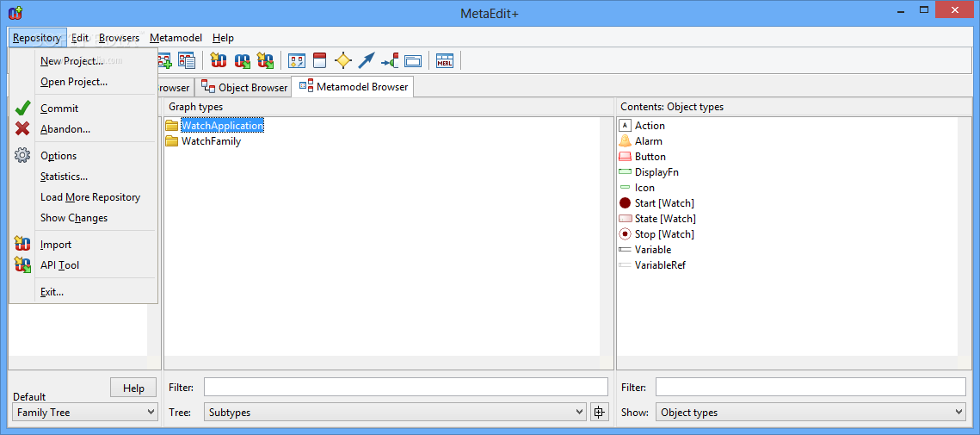Choose New Project... from Repository menu
The image size is (980, 435).
pos(71,60)
